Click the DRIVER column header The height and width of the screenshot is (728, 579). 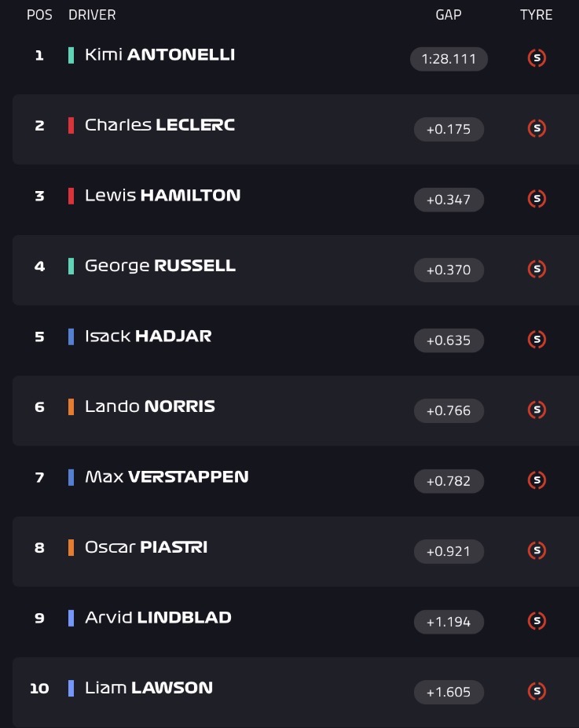92,15
